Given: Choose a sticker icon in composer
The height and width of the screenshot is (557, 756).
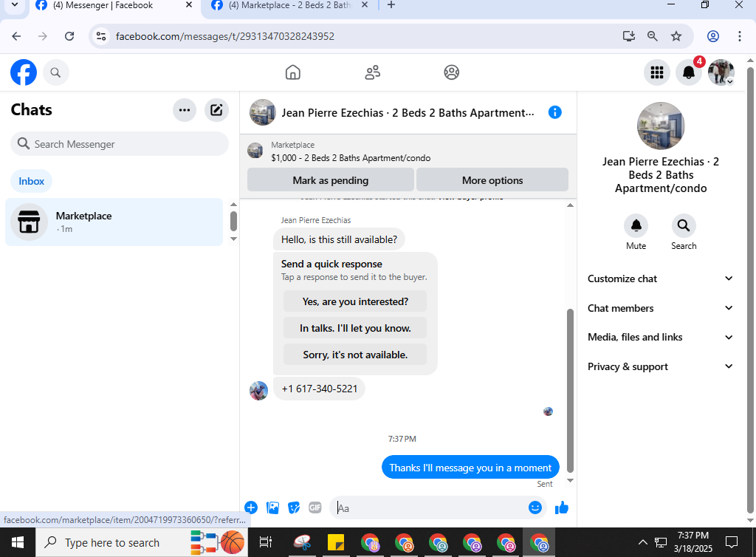Looking at the screenshot, I should 294,508.
